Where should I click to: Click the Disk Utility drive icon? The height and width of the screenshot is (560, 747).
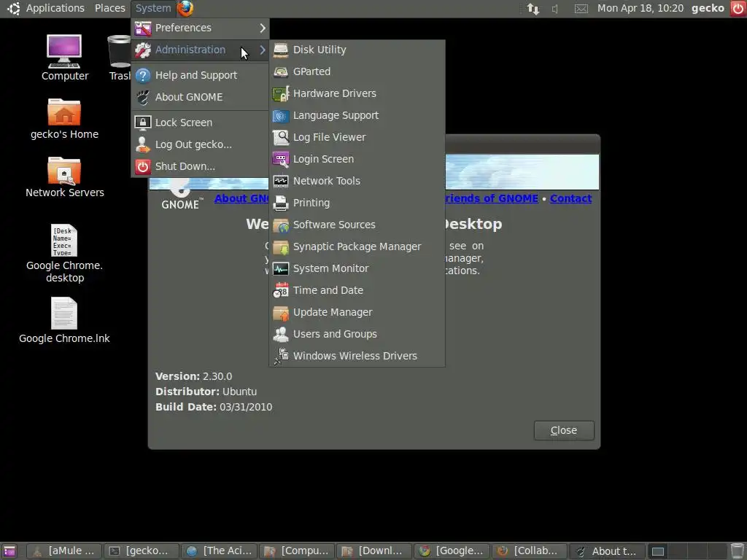pos(281,50)
